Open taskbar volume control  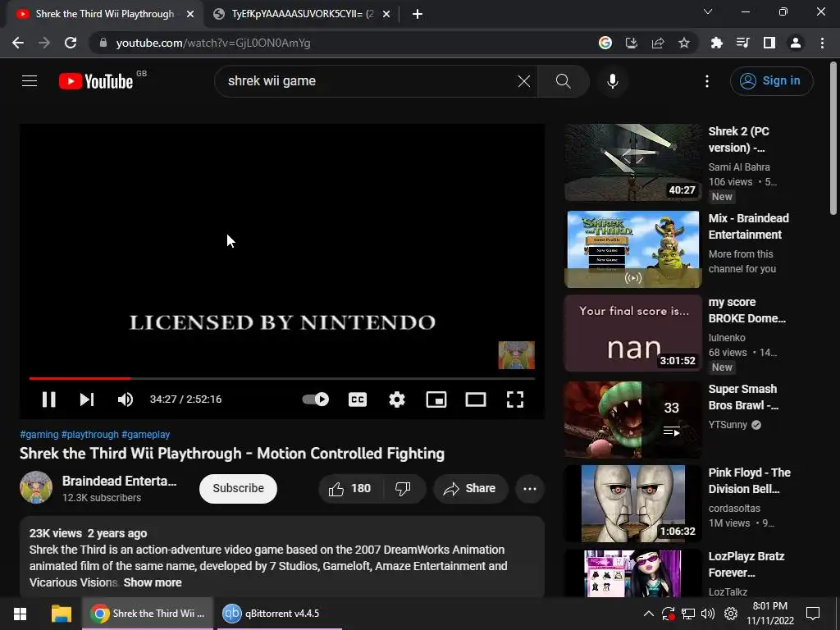click(x=708, y=614)
